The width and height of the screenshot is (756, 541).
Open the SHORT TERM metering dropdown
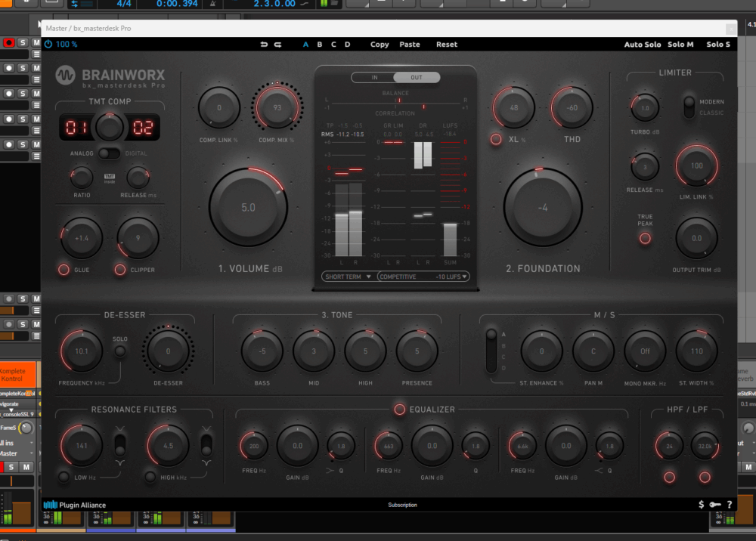click(348, 277)
